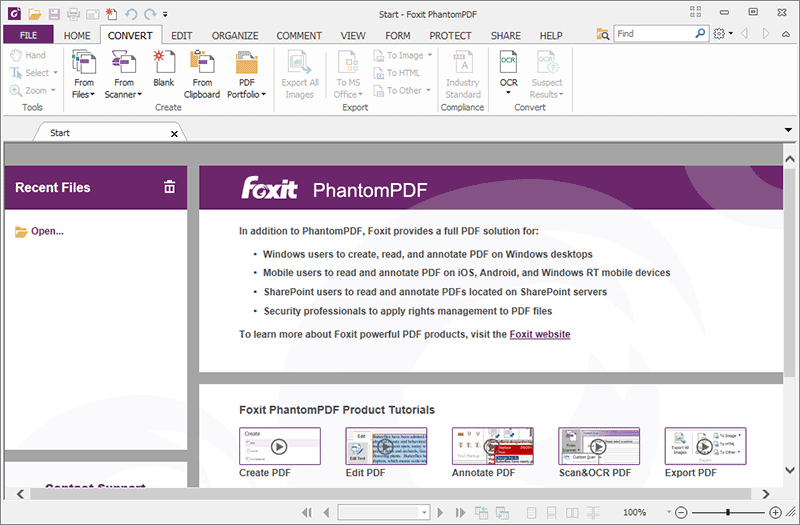Create a Blank PDF
The height and width of the screenshot is (525, 800).
pos(164,69)
